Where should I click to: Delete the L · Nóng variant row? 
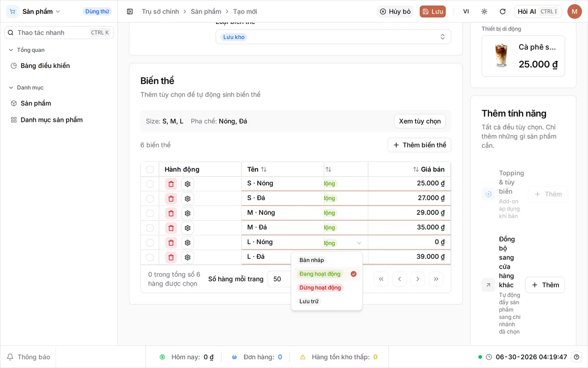(x=171, y=243)
